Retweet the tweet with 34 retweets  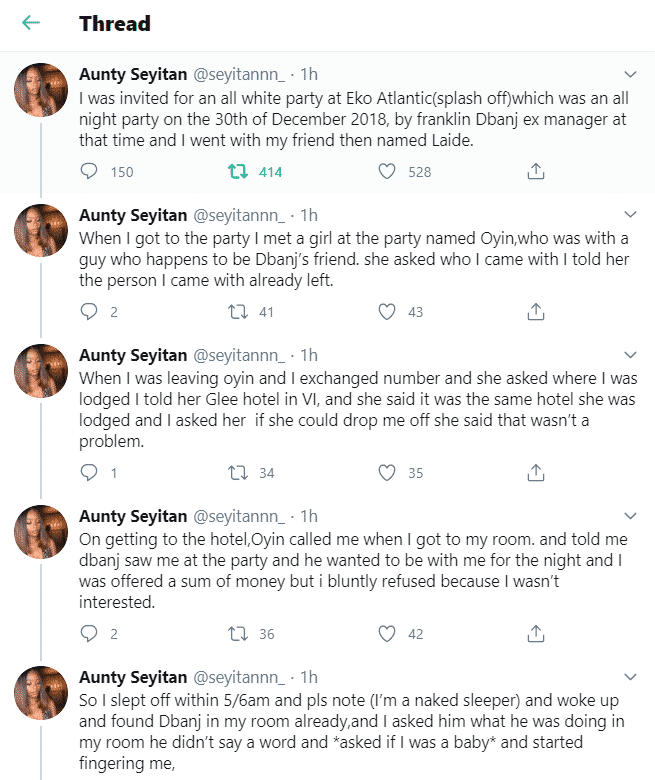click(238, 472)
